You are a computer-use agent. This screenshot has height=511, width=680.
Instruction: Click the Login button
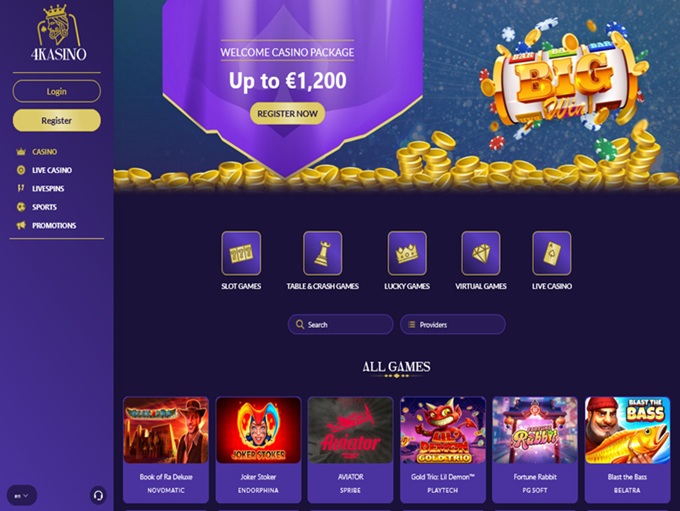57,91
